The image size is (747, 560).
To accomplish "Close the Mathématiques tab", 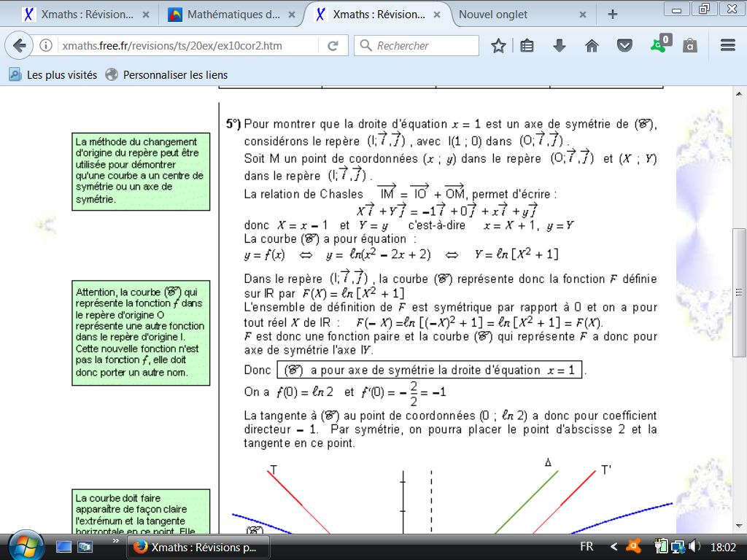I will pos(292,15).
